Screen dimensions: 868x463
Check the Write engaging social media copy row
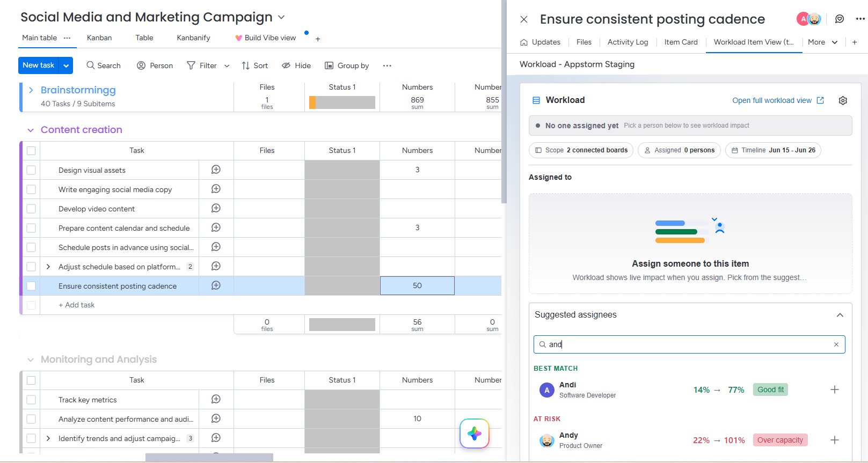[31, 189]
